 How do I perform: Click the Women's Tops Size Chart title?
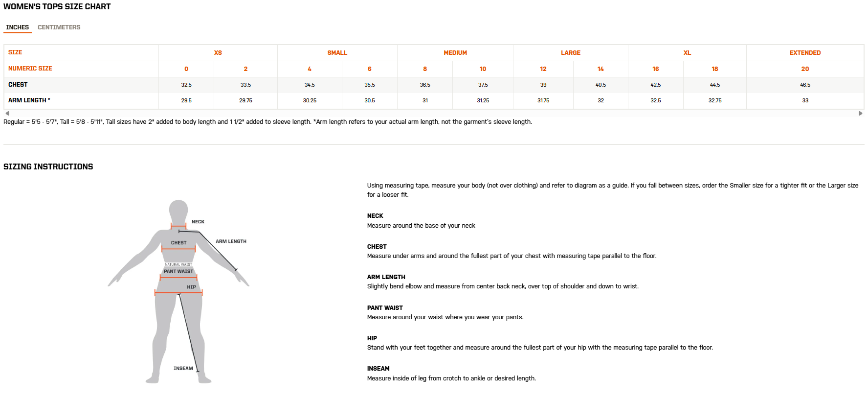[57, 7]
